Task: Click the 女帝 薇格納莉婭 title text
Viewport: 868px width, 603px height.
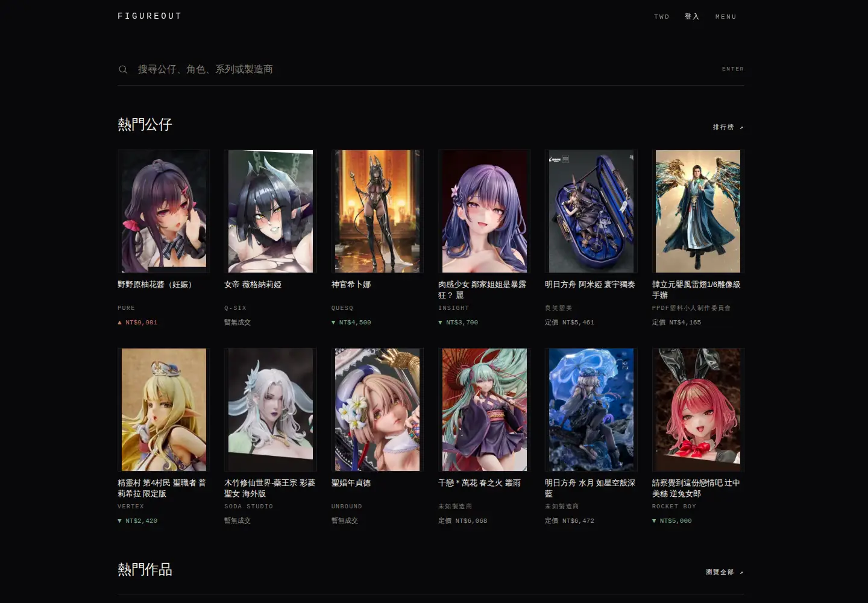Action: [253, 285]
